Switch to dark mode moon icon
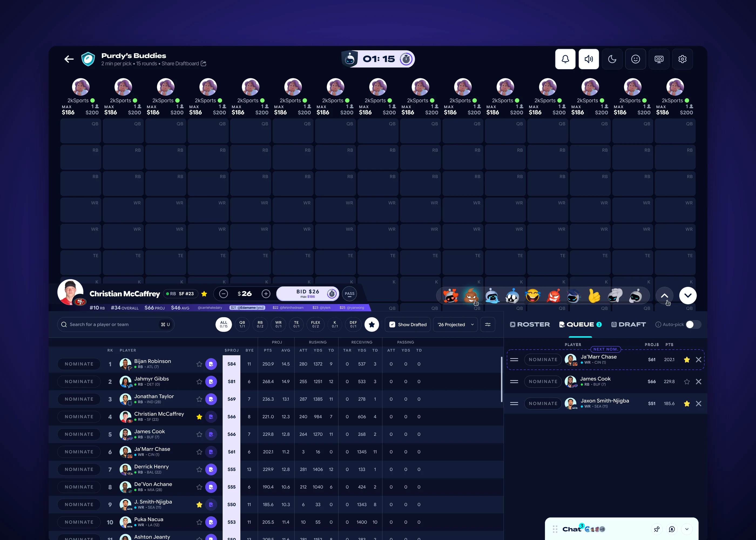This screenshot has width=756, height=540. click(x=612, y=59)
